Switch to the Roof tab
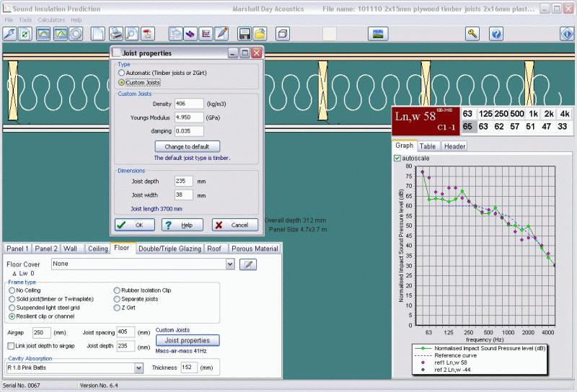 (x=214, y=249)
